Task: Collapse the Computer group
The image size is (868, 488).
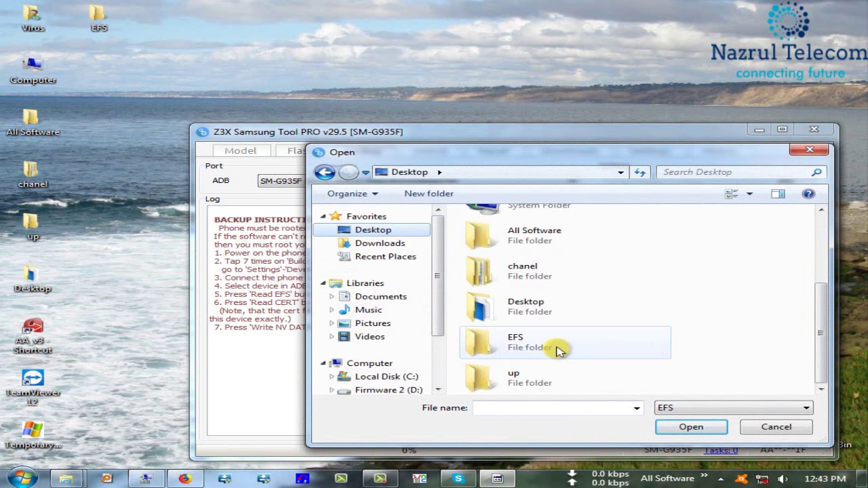Action: click(x=323, y=363)
